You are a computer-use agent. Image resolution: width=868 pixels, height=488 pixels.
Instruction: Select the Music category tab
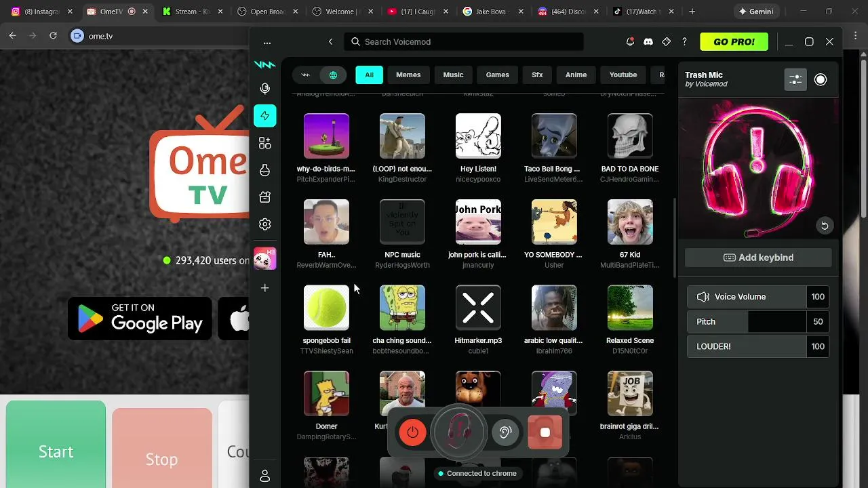pyautogui.click(x=454, y=75)
